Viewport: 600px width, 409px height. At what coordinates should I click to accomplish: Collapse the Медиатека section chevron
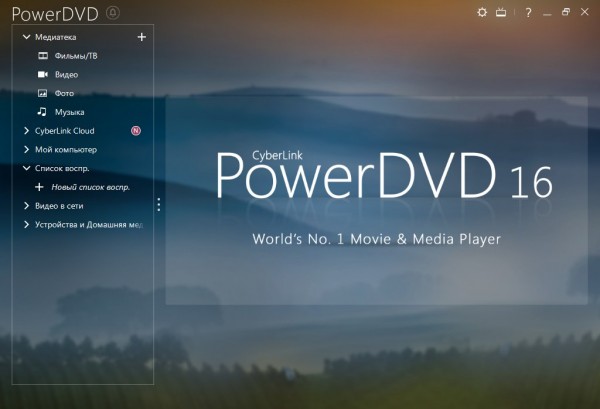pyautogui.click(x=26, y=37)
